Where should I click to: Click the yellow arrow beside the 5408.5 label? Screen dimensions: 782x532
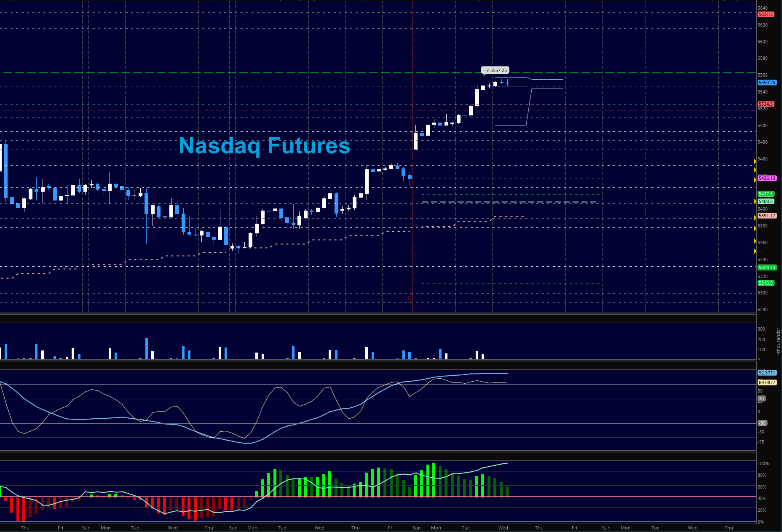pyautogui.click(x=755, y=202)
